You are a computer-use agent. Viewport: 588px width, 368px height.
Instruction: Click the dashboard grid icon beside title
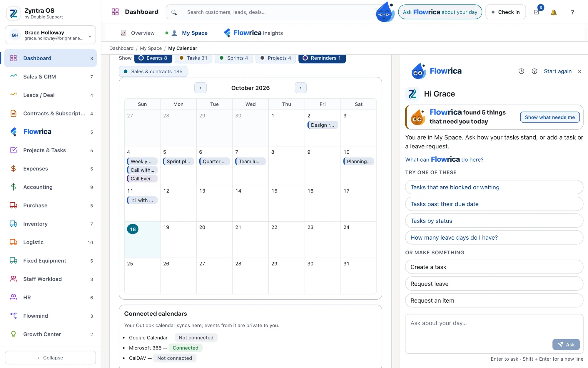point(115,12)
